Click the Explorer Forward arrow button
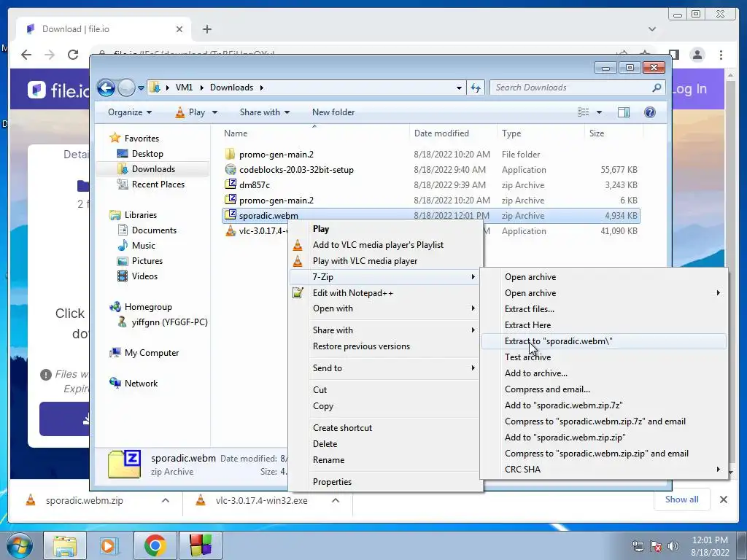This screenshot has width=747, height=560. (126, 87)
